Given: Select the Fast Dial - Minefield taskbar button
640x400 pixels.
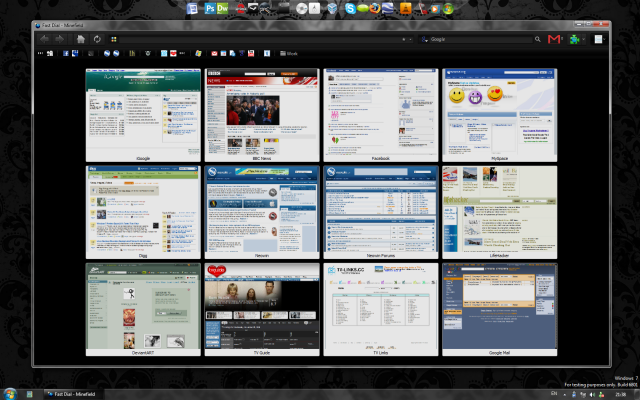Looking at the screenshot, I should [x=73, y=394].
